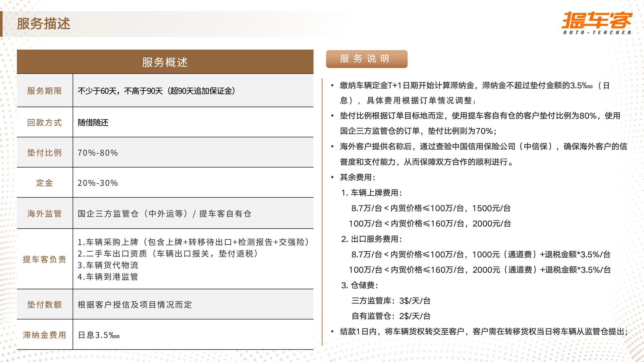Viewport: 644px width, 362px height.
Task: Select the 服务描述 page title
Action: tap(44, 24)
